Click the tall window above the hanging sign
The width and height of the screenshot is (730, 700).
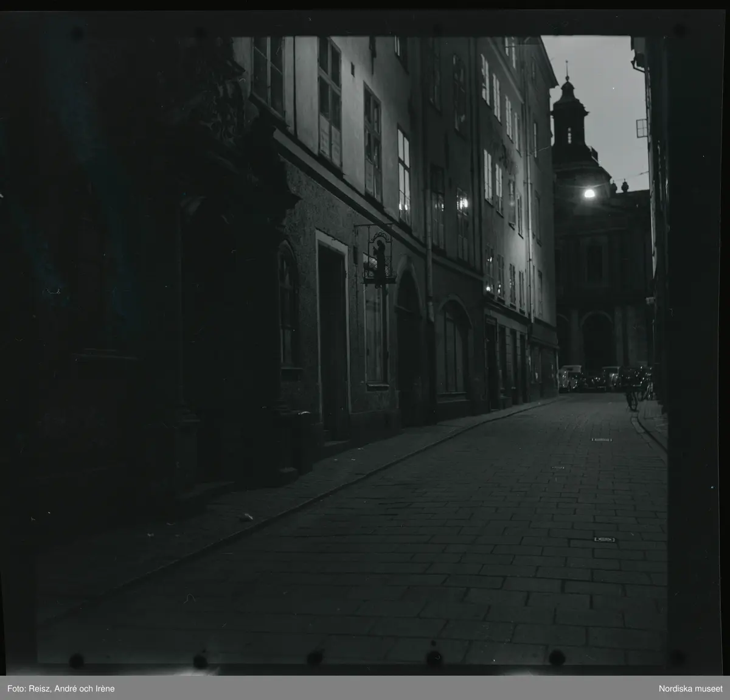(x=372, y=143)
